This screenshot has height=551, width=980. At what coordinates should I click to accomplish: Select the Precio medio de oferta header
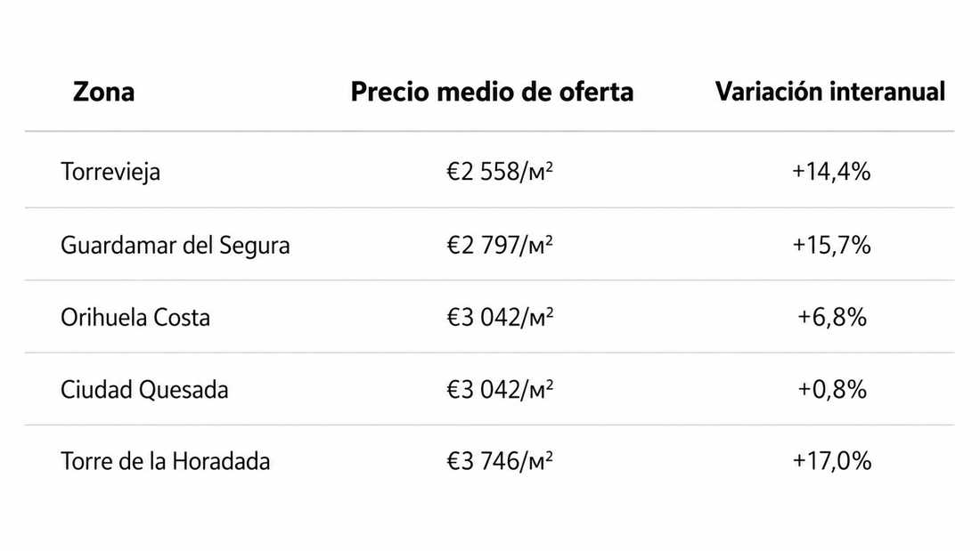click(492, 92)
